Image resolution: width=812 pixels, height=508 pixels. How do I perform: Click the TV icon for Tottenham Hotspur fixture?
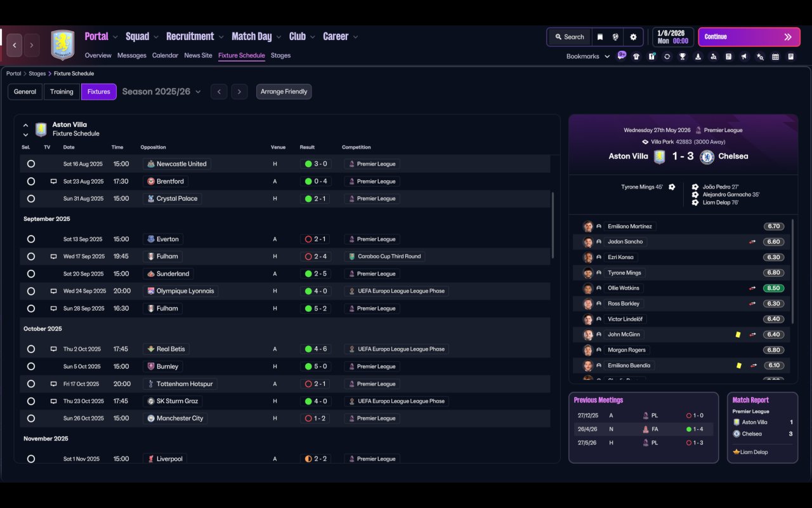point(54,384)
